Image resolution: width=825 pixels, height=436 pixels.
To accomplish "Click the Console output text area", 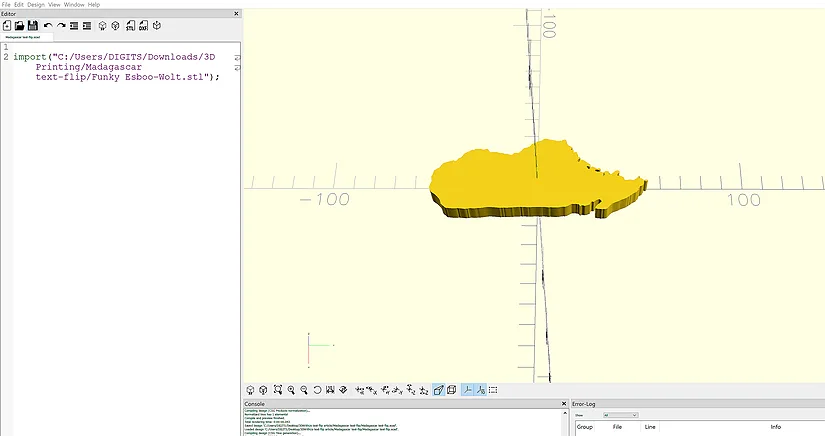I will point(403,422).
